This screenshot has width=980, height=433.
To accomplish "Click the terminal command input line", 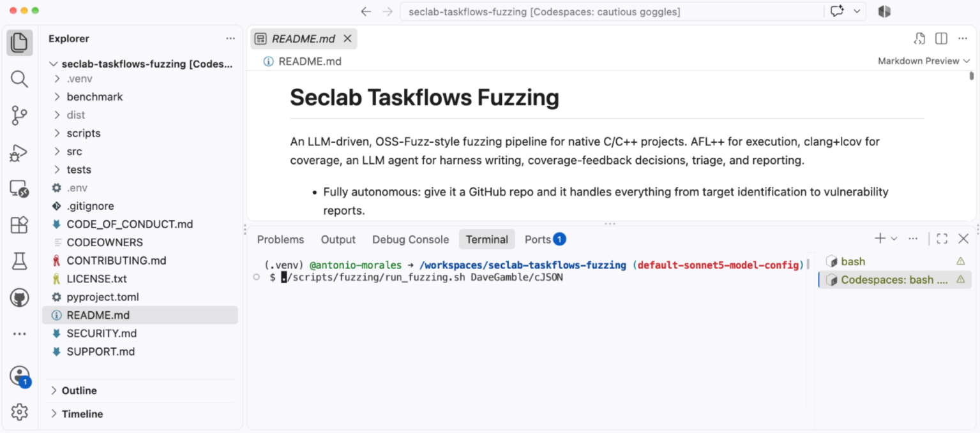I will [422, 277].
